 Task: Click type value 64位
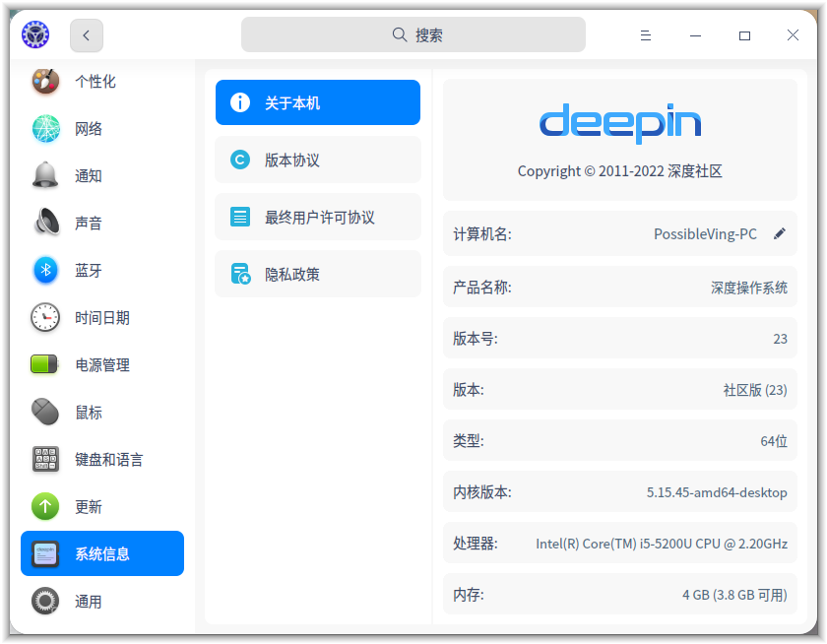[774, 441]
